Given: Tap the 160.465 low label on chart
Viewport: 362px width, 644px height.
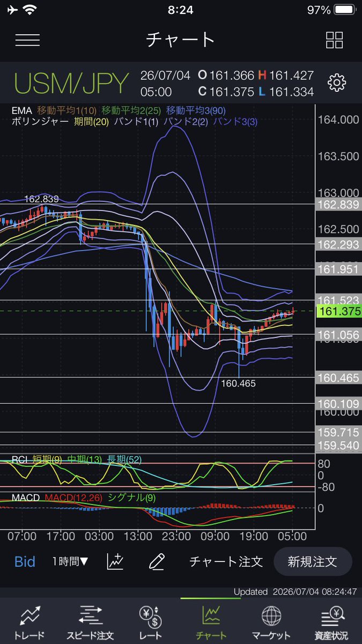Looking at the screenshot, I should tap(239, 384).
